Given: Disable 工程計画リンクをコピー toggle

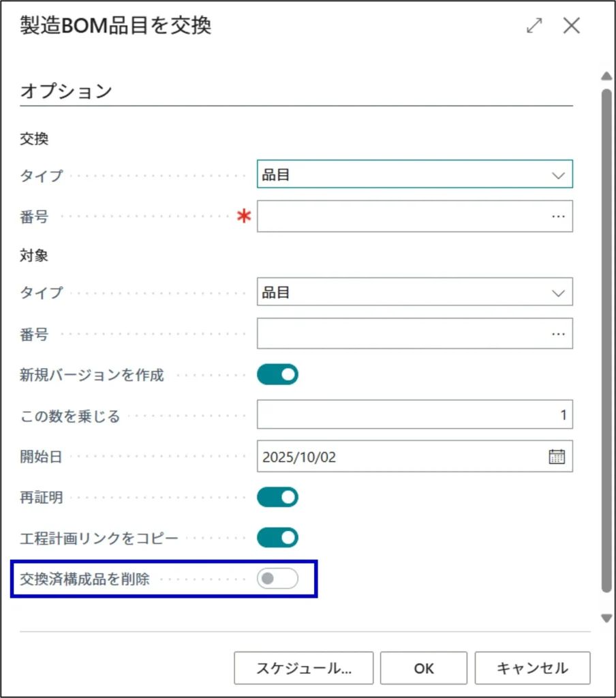Looking at the screenshot, I should pos(277,538).
